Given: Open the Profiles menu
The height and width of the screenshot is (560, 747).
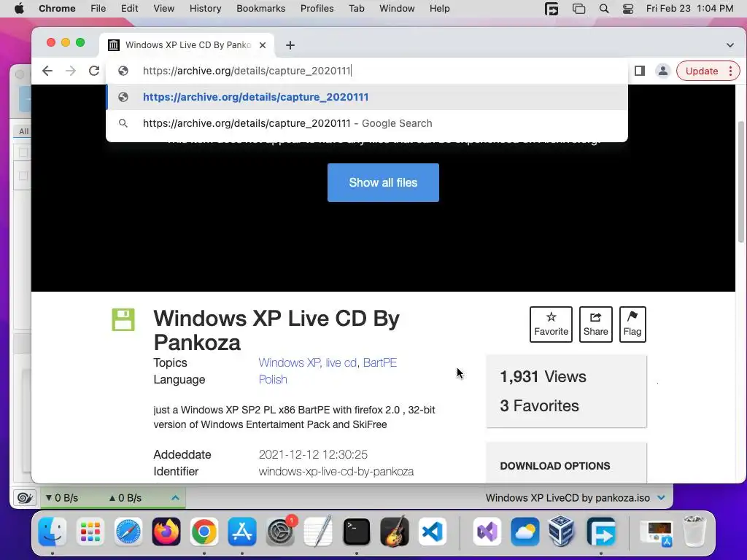Looking at the screenshot, I should click(x=317, y=9).
